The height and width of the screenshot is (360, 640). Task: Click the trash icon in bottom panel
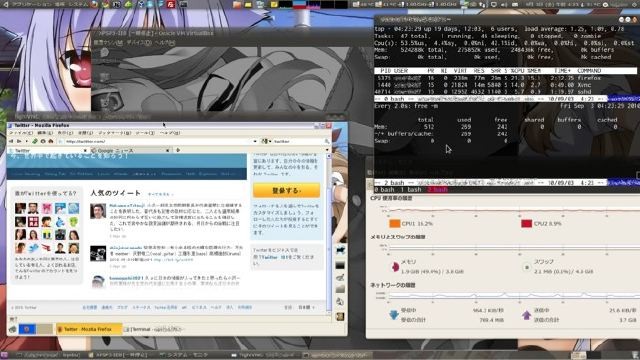(x=635, y=355)
